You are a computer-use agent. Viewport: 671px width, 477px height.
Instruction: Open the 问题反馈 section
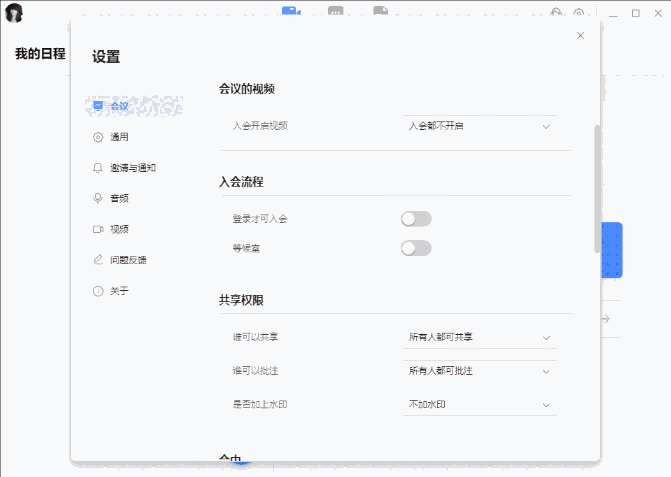(x=120, y=260)
